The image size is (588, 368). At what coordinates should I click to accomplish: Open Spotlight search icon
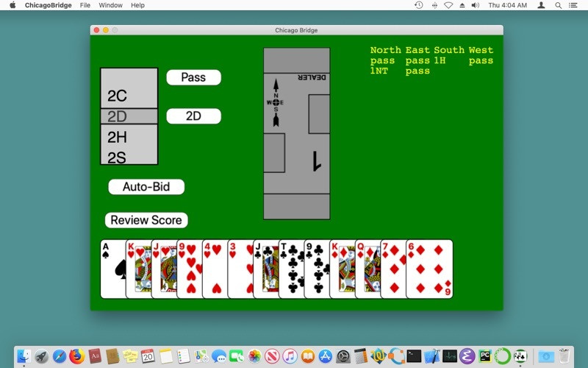[x=558, y=5]
